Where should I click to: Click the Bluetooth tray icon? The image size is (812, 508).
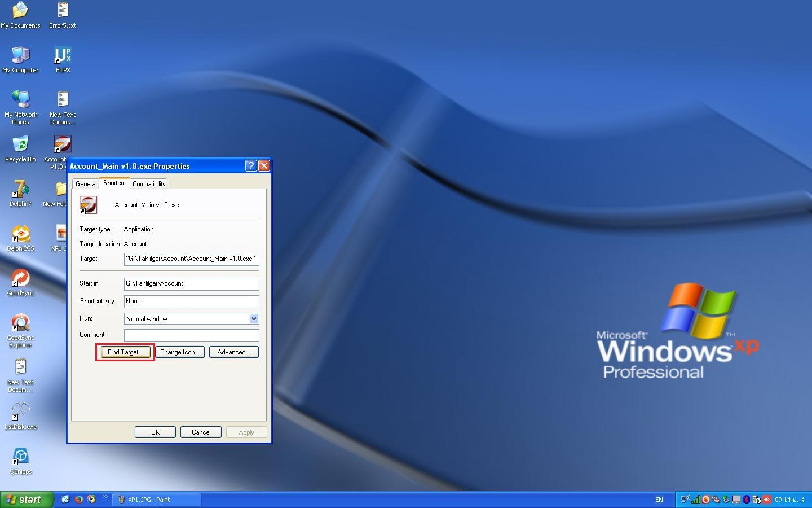(x=747, y=500)
